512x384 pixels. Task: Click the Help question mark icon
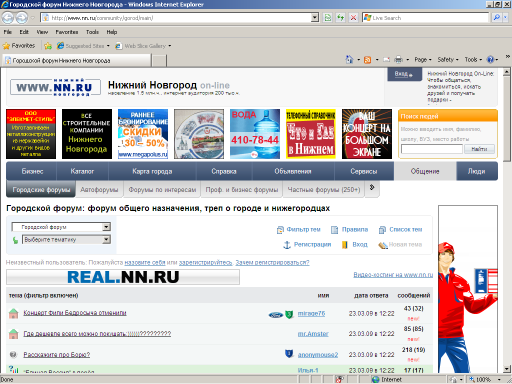[x=490, y=60]
